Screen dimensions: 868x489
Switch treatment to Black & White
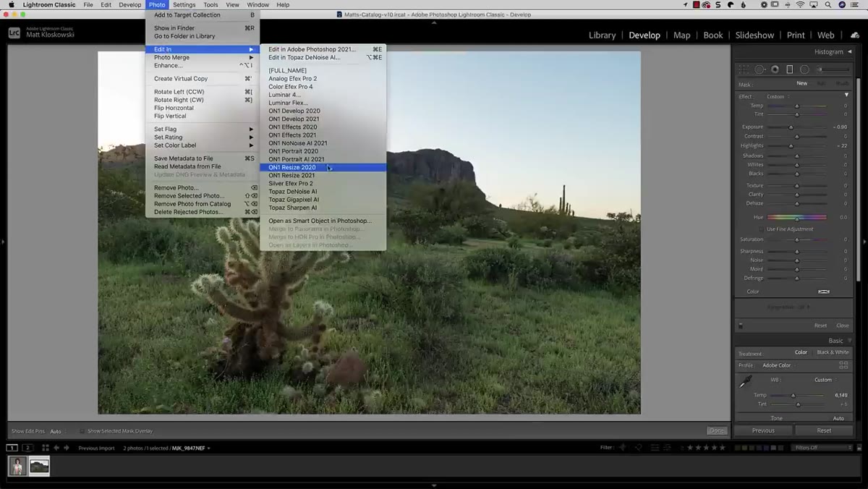(833, 352)
